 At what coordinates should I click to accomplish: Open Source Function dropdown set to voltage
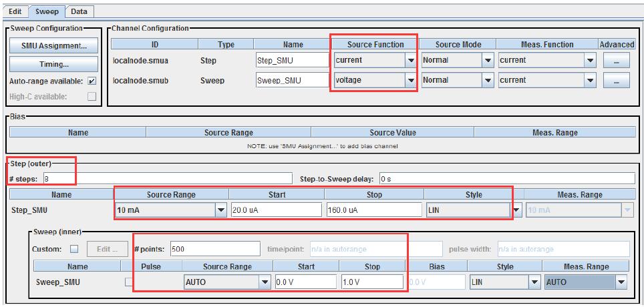point(410,80)
